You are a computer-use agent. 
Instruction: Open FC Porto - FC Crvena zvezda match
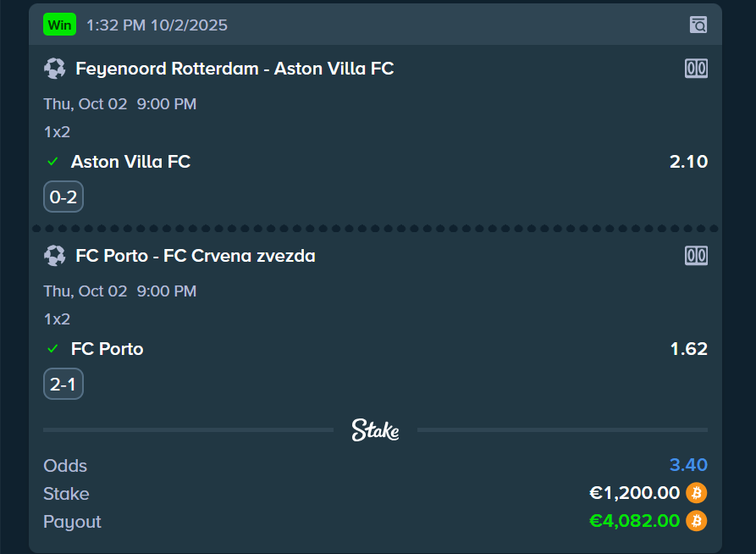pyautogui.click(x=196, y=256)
